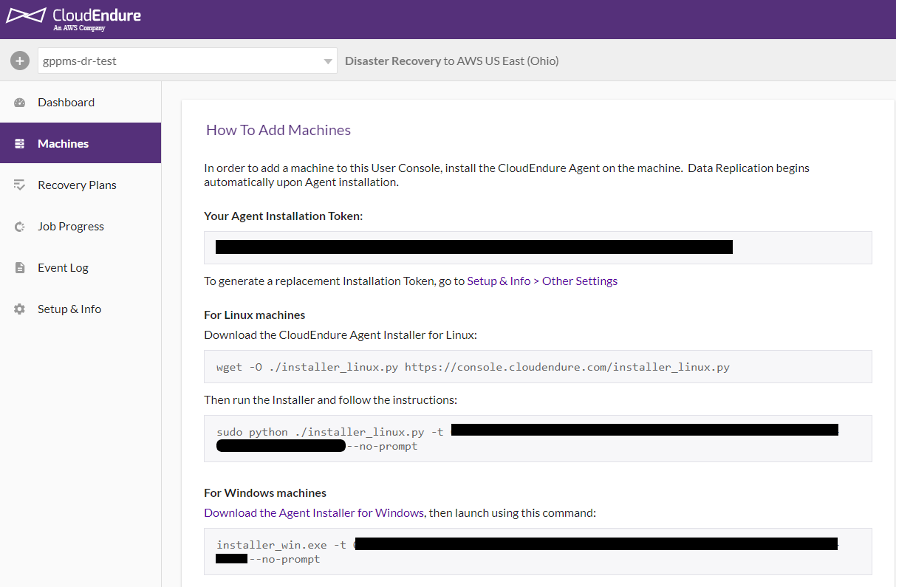Click the wget installer_linux.py command box

pyautogui.click(x=538, y=367)
